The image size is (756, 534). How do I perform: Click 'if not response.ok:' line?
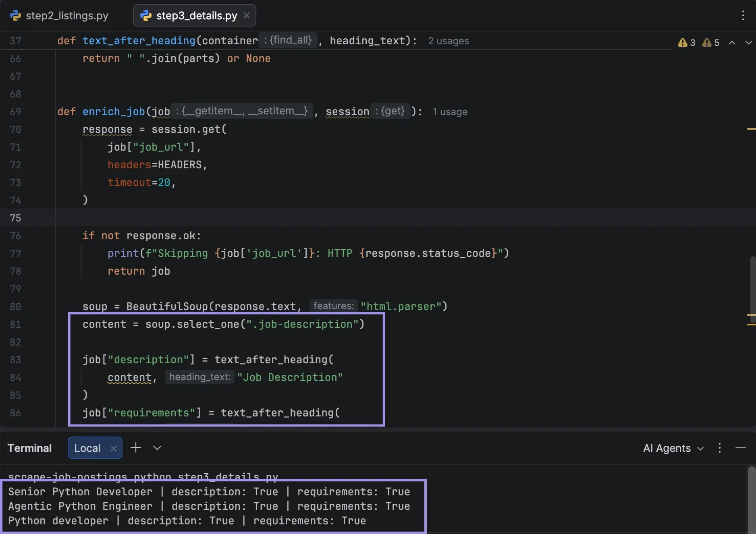tap(142, 236)
